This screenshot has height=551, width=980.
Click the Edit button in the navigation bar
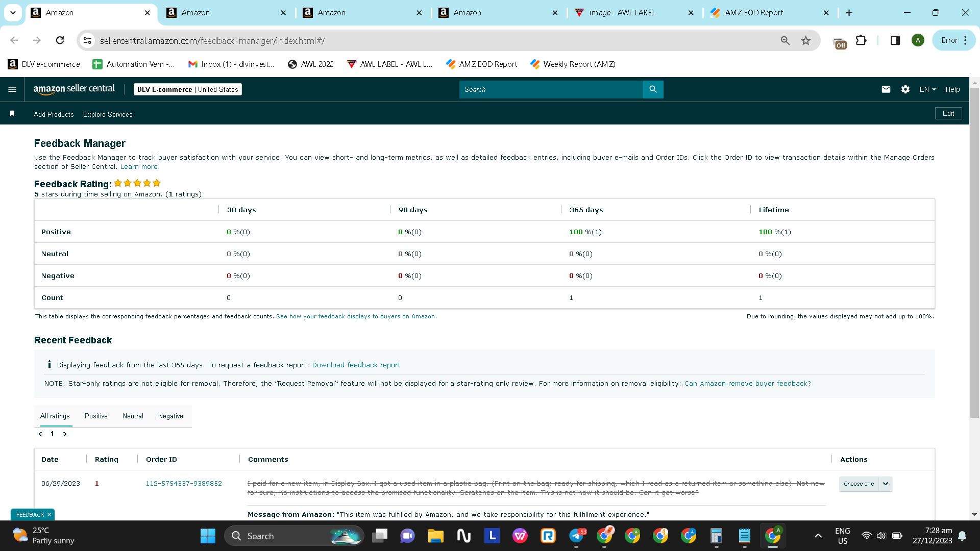click(x=948, y=113)
